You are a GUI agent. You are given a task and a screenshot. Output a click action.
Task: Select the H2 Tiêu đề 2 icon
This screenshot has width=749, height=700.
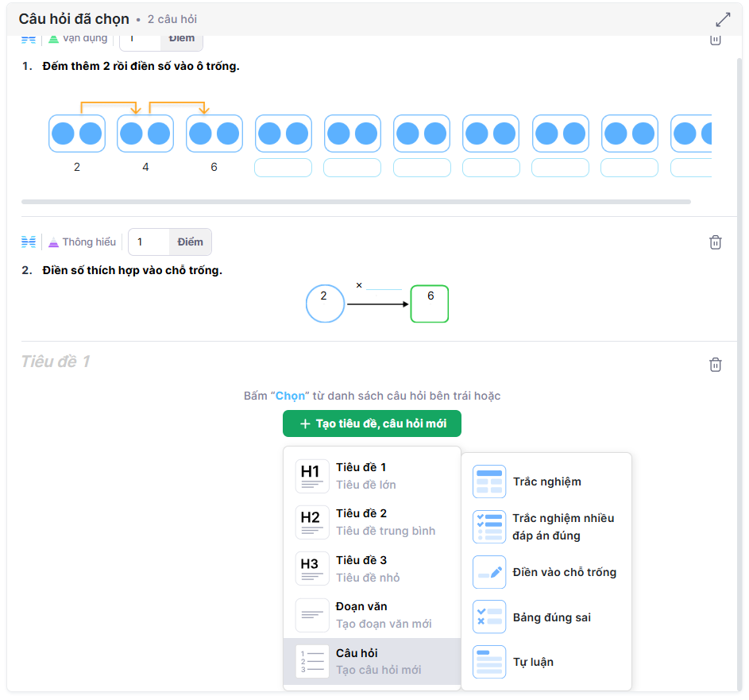(x=311, y=522)
